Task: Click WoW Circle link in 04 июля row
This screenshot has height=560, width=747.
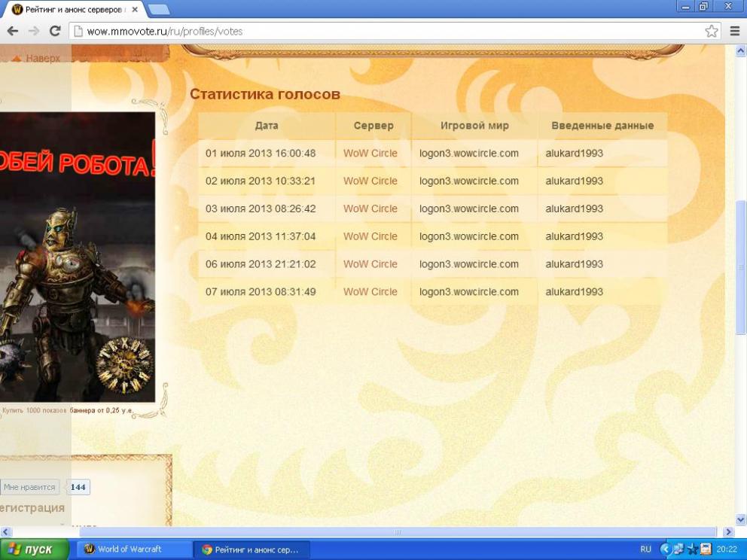Action: pos(370,236)
